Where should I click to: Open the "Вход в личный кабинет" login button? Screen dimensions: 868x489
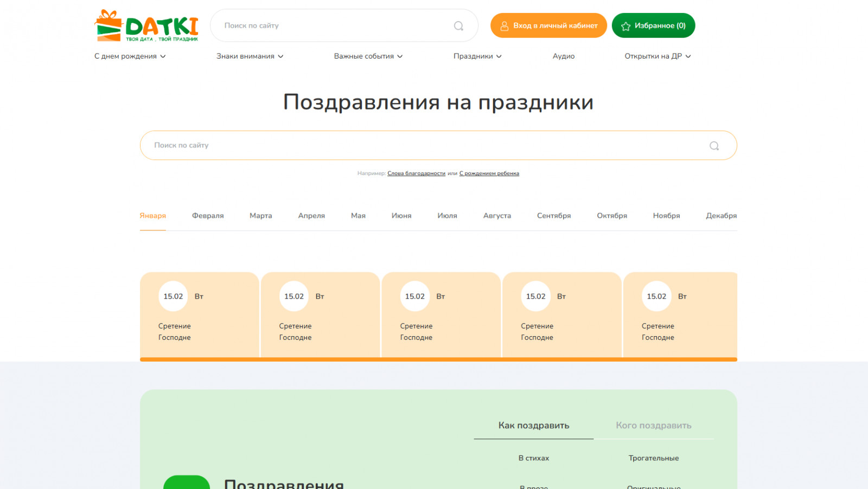point(548,25)
